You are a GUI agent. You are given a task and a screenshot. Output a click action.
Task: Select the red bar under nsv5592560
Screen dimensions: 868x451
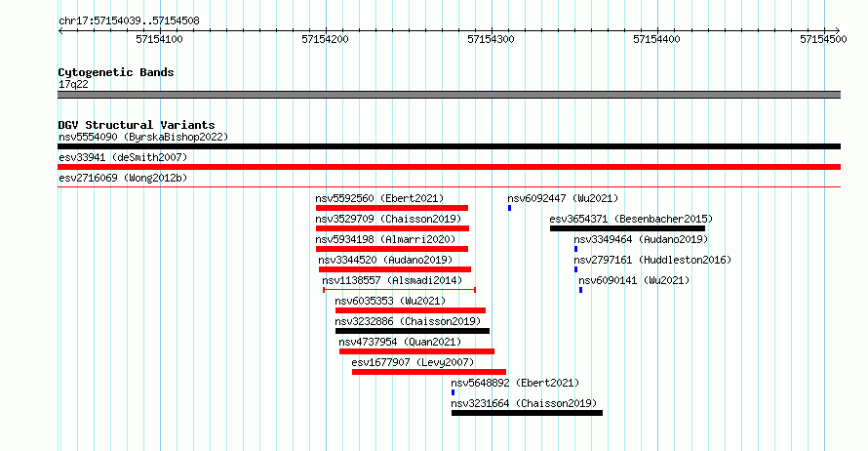392,208
